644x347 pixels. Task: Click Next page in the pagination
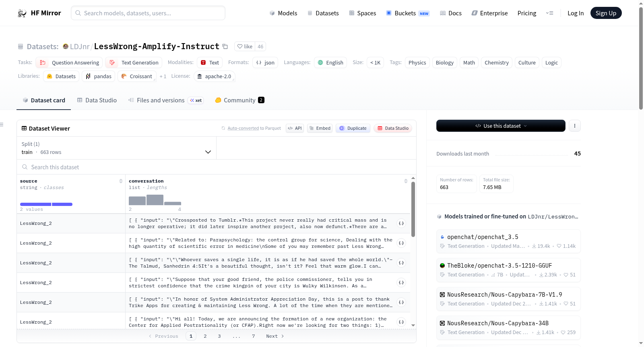275,336
